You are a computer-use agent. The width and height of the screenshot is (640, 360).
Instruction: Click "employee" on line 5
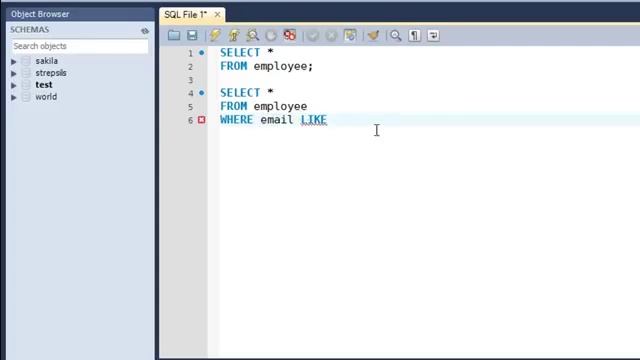click(x=280, y=106)
